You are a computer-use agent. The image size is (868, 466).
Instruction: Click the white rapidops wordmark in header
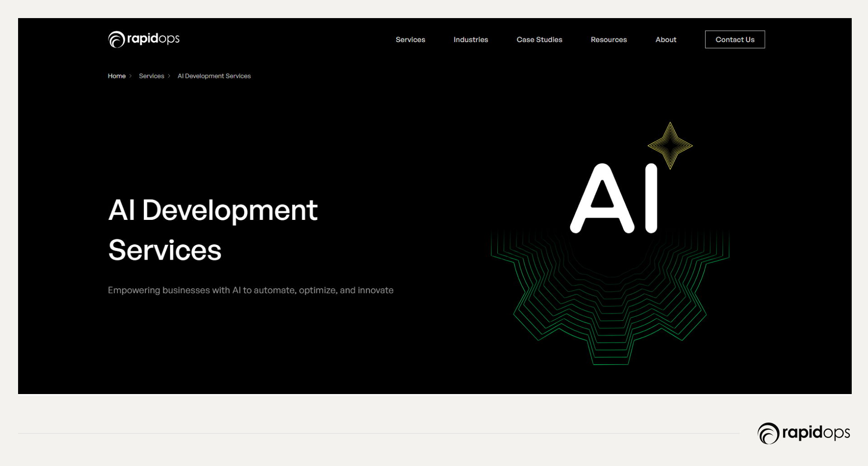point(153,39)
